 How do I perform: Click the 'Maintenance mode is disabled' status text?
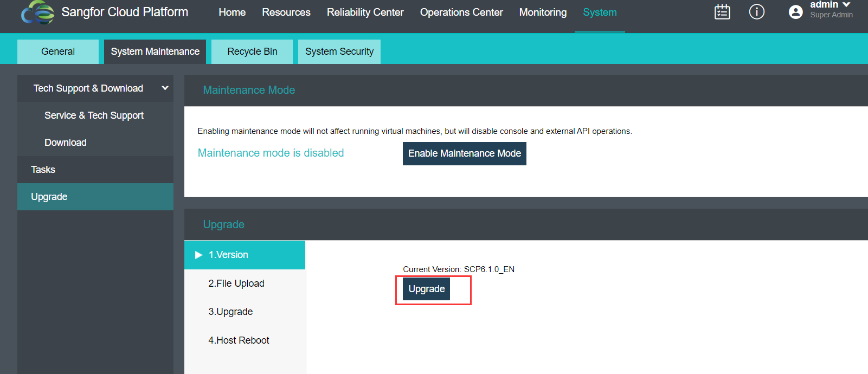[271, 153]
